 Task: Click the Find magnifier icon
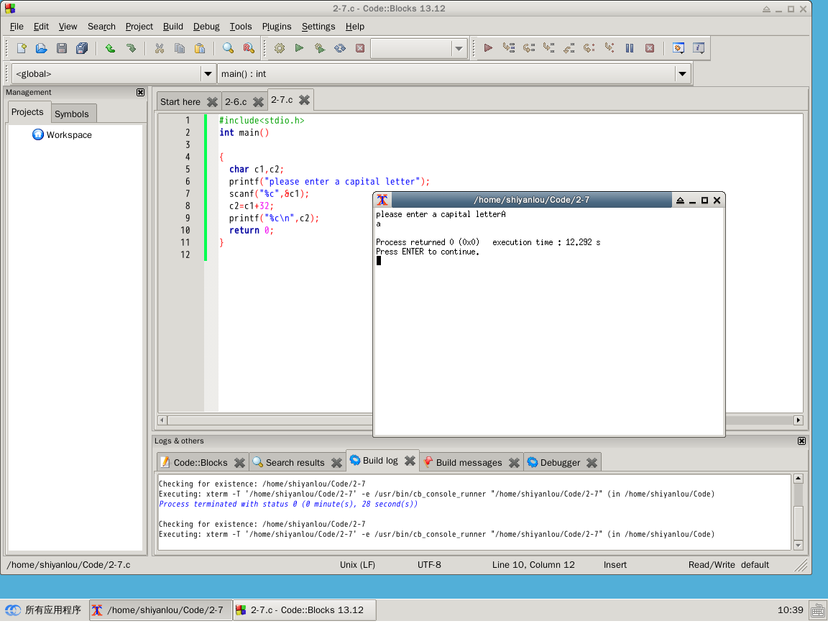coord(228,49)
